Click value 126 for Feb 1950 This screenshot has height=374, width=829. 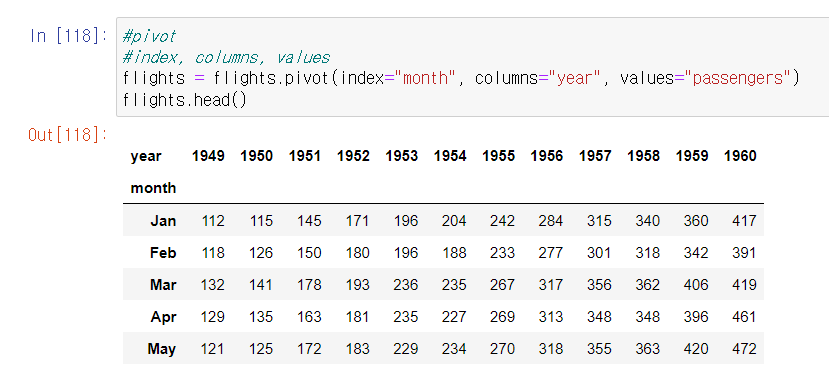tap(261, 253)
